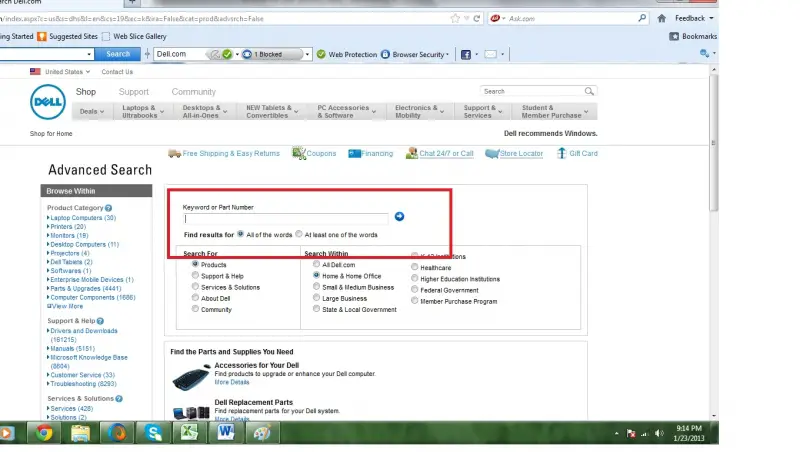Expand the Deals dropdown menu
Image resolution: width=800 pixels, height=452 pixels.
[x=92, y=112]
